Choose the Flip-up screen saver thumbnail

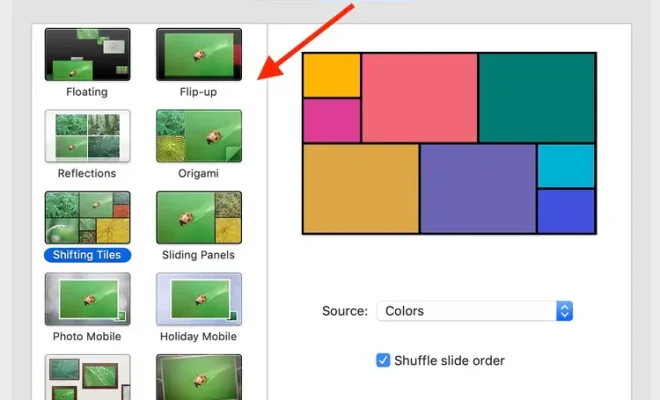click(199, 54)
